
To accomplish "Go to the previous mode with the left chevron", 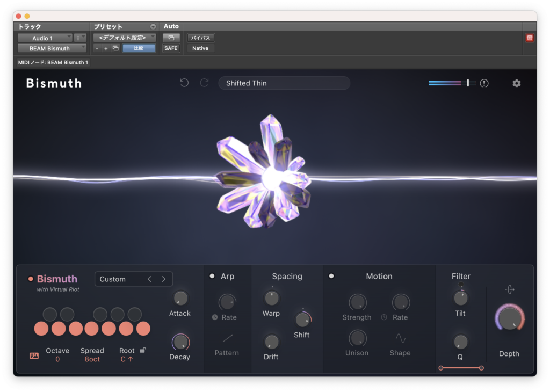I will pos(150,279).
